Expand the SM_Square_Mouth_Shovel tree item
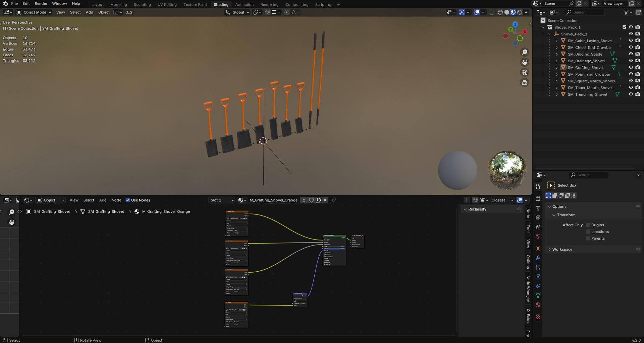 point(556,81)
